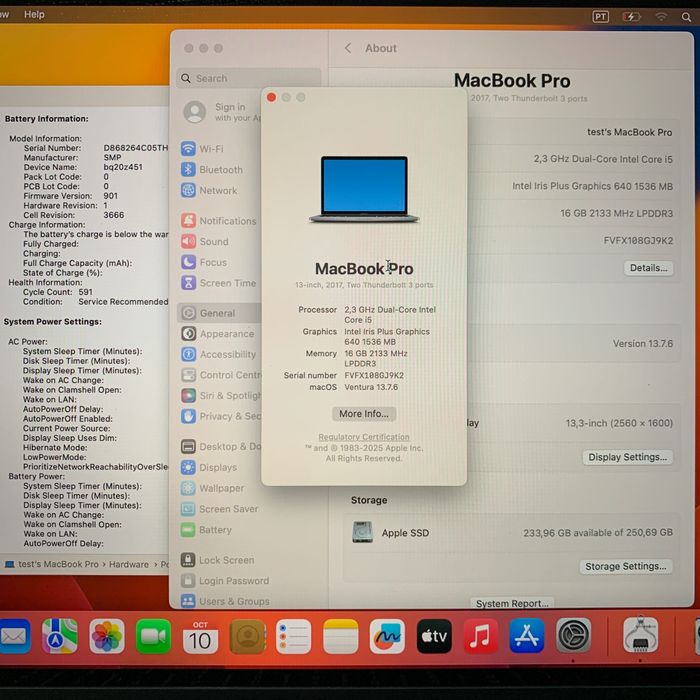This screenshot has width=700, height=700.
Task: Click MacBook image in About This Mac
Action: pyautogui.click(x=364, y=189)
